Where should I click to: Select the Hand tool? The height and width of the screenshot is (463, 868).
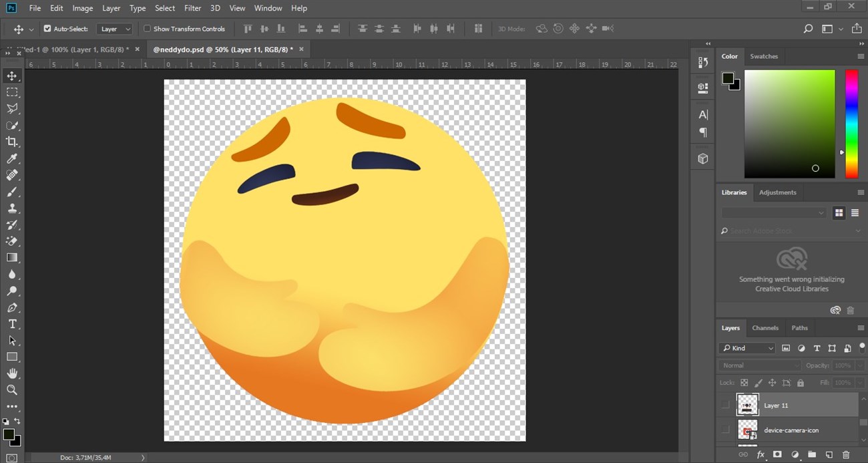(x=12, y=373)
